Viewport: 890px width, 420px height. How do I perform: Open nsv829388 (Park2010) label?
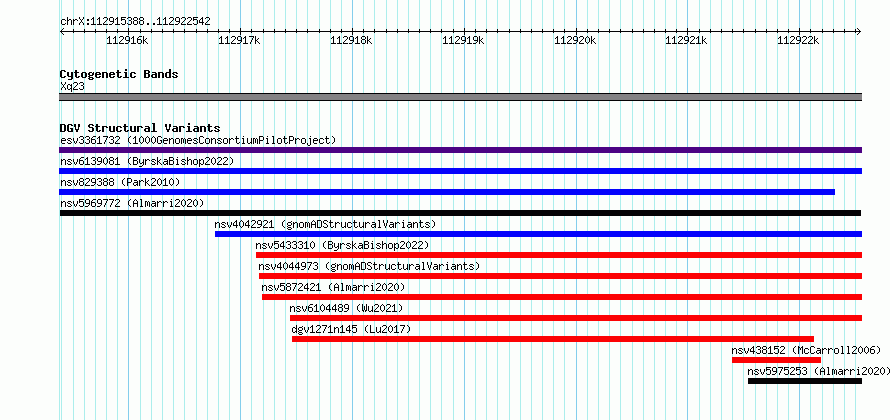coord(120,182)
